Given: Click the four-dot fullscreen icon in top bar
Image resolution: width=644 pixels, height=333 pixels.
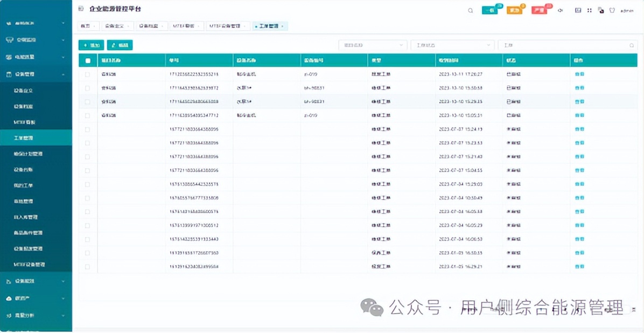Looking at the screenshot, I should 590,10.
